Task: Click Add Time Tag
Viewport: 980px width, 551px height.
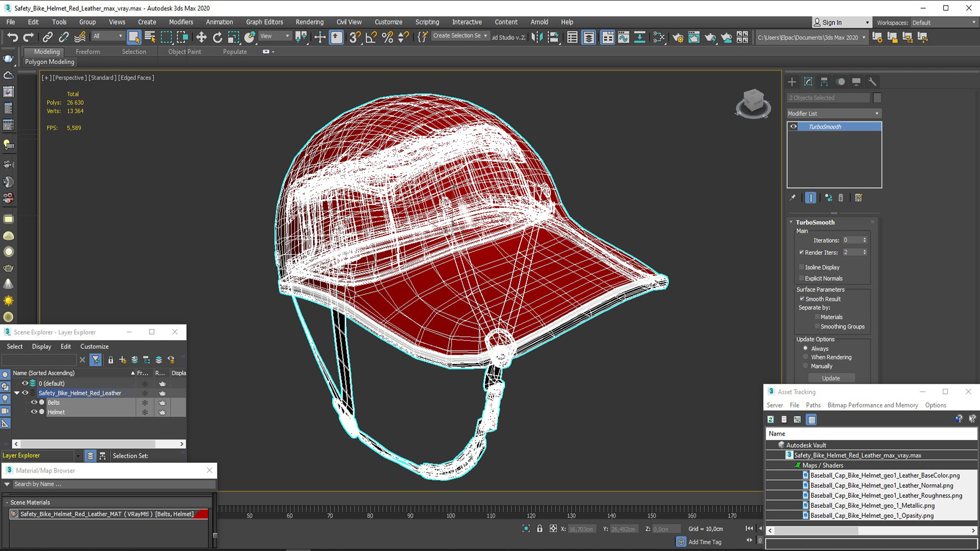Action: point(705,542)
